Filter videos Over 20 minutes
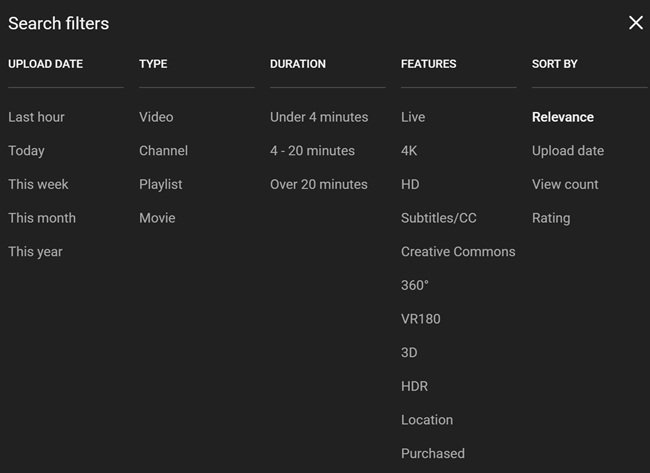This screenshot has height=473, width=650. click(319, 184)
